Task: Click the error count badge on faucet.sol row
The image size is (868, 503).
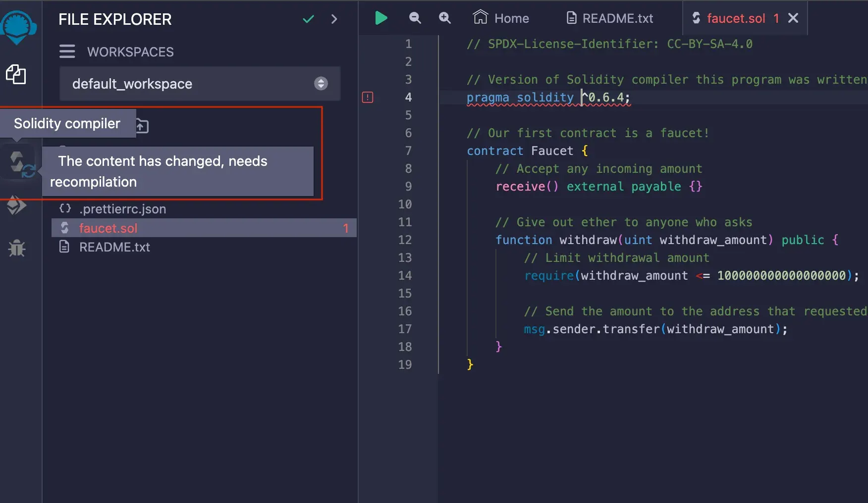Action: [x=346, y=228]
